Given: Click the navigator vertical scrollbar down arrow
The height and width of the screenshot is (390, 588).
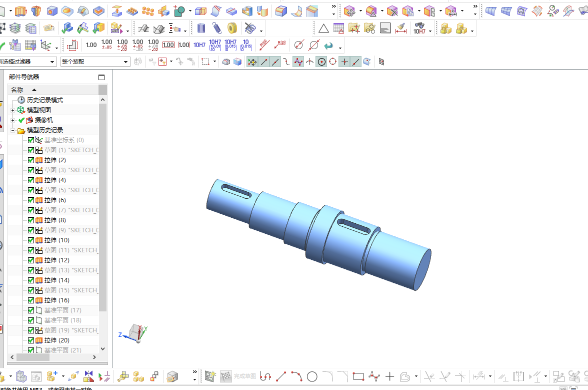Looking at the screenshot, I should (103, 349).
